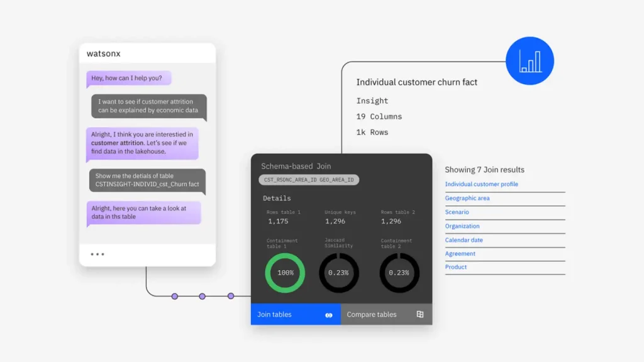Screen dimensions: 644x362
Task: Click the three-dot typing indicator
Action: (97, 255)
